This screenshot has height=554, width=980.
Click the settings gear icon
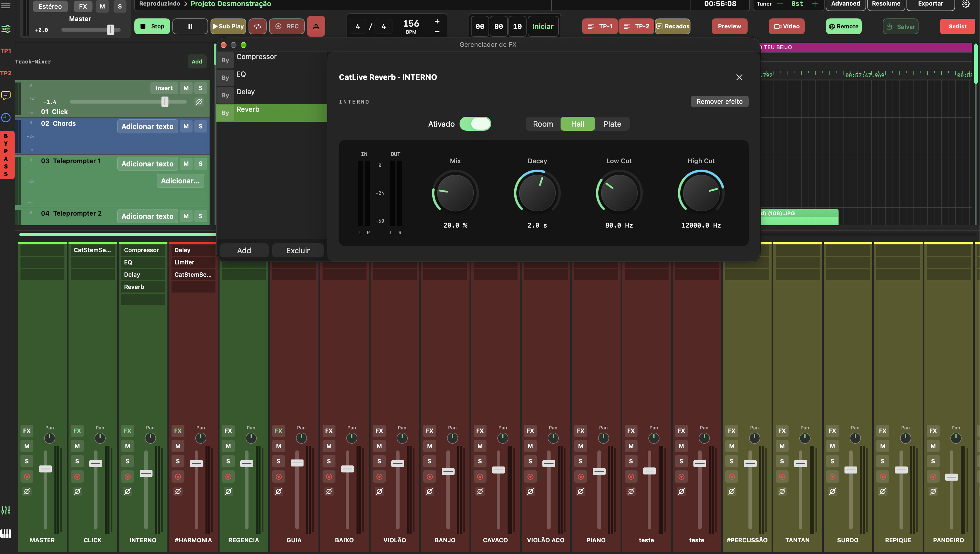[966, 4]
